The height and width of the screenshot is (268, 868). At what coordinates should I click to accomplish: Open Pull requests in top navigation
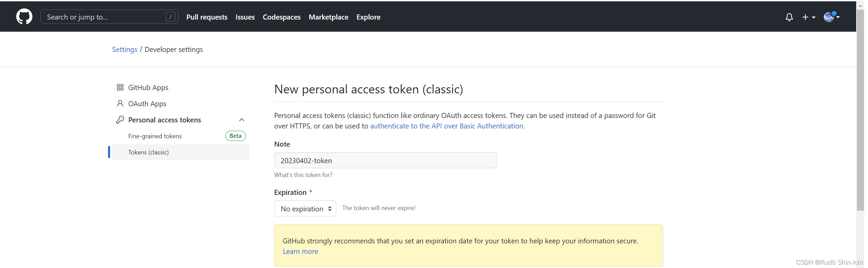[x=207, y=17]
